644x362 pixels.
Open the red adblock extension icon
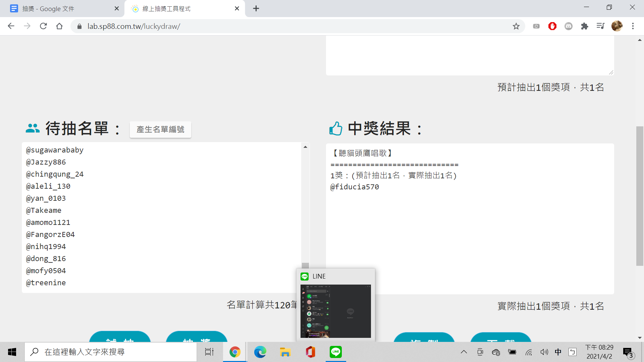coord(552,26)
